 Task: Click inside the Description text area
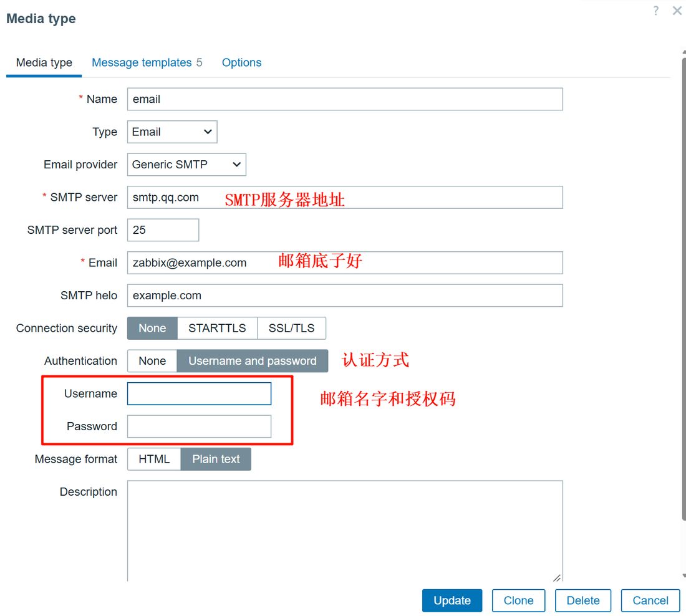click(345, 531)
